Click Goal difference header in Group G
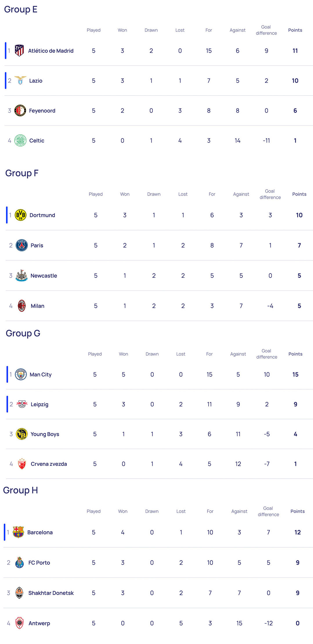 click(x=267, y=354)
